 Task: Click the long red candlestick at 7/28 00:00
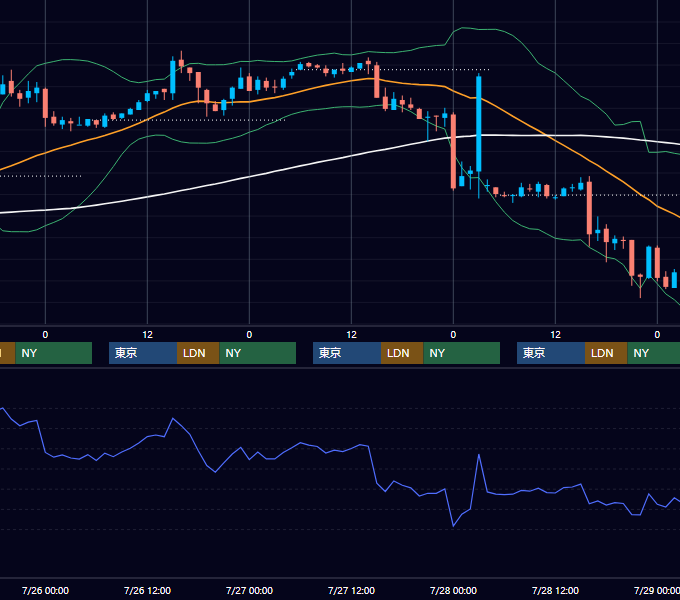[x=453, y=151]
